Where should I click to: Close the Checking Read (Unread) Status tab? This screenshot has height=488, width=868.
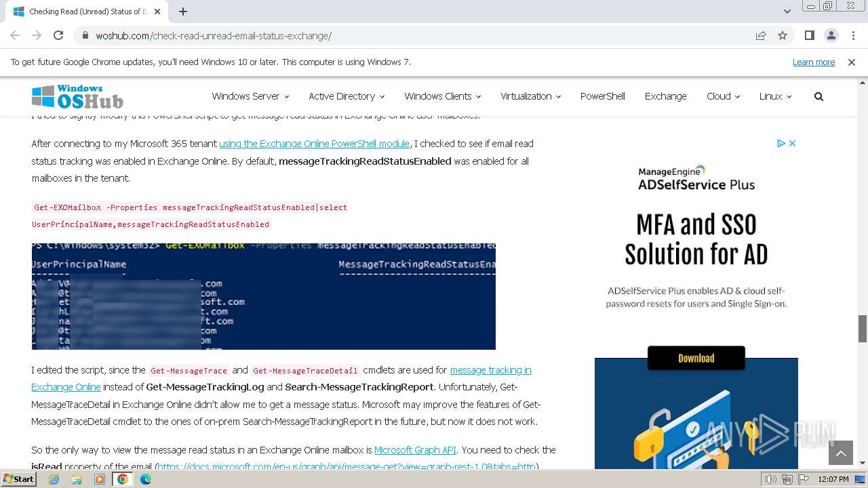[157, 12]
